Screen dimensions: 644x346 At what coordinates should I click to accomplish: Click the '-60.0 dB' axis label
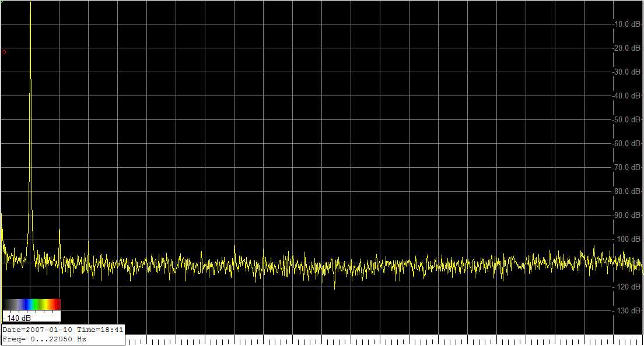(626, 143)
